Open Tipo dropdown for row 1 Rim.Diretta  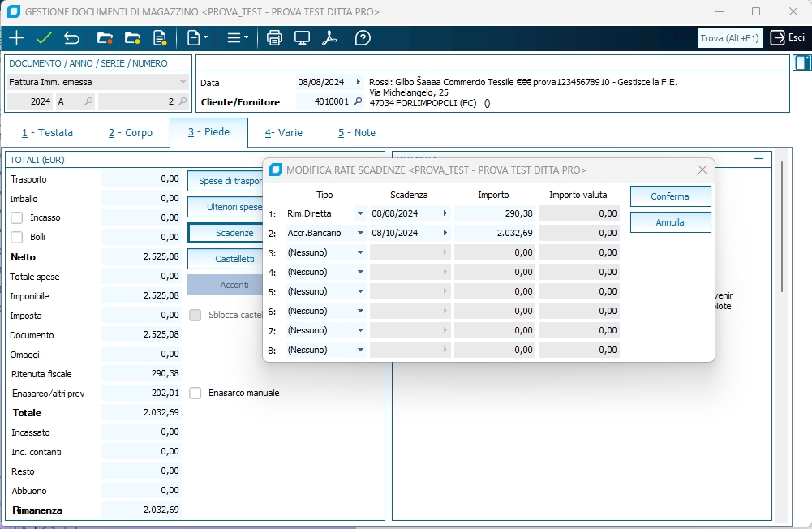point(360,213)
